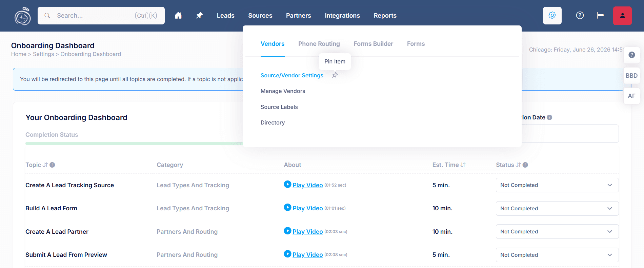The image size is (644, 268).
Task: Click the Date field info icon
Action: click(549, 117)
